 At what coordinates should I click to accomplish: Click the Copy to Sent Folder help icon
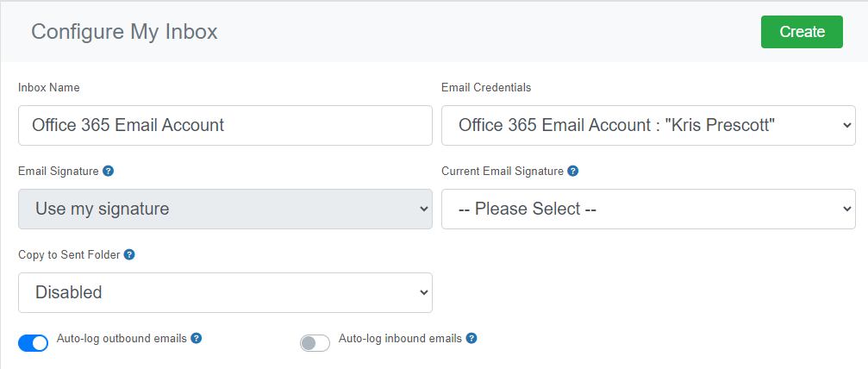pos(129,255)
